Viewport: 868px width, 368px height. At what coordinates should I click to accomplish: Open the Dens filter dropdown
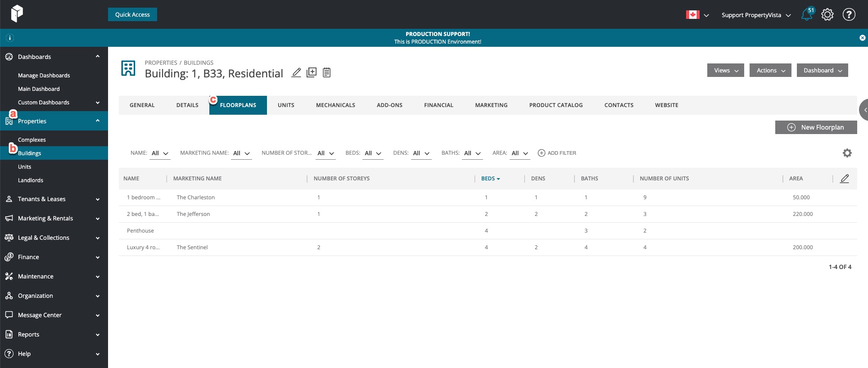click(x=421, y=153)
